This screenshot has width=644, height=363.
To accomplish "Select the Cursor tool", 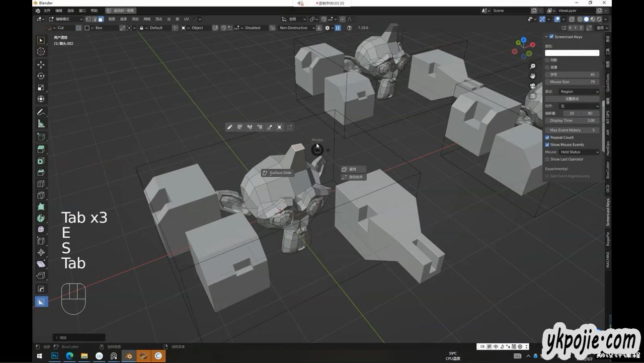I will point(41,51).
